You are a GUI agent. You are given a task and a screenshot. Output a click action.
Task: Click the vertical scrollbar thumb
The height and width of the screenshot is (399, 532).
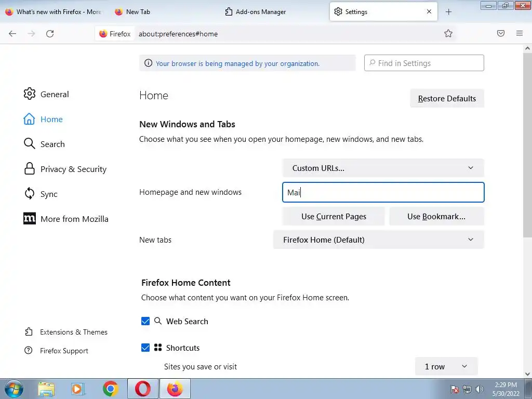click(x=527, y=145)
